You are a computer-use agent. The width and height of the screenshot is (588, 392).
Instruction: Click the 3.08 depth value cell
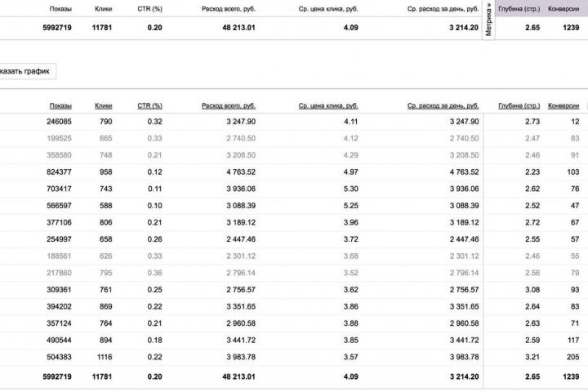pos(532,290)
